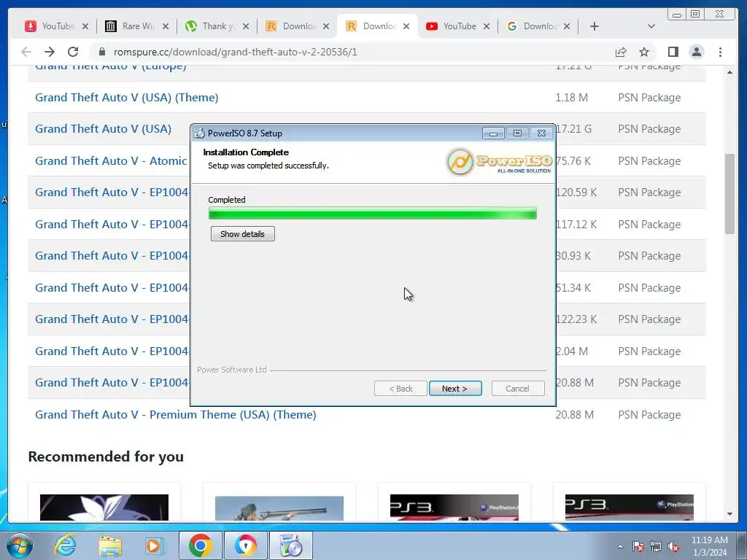
Task: Show hidden tray icons arrow
Action: tap(620, 546)
